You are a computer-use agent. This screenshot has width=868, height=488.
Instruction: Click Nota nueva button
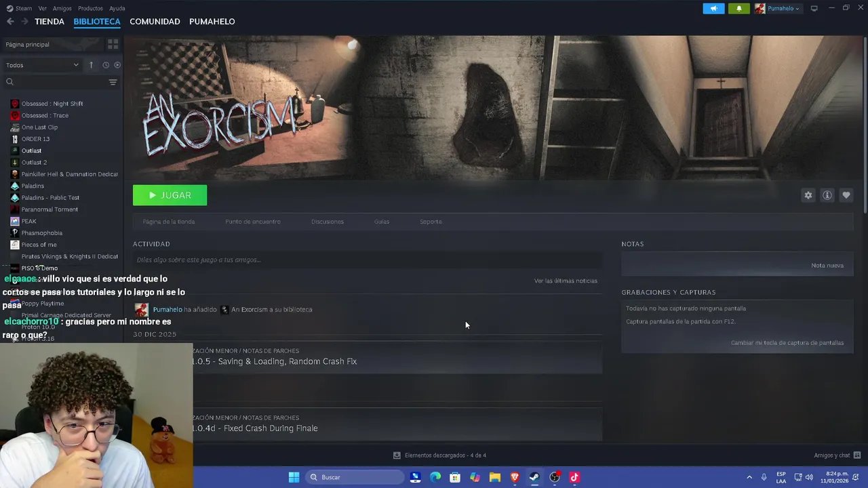pos(827,265)
